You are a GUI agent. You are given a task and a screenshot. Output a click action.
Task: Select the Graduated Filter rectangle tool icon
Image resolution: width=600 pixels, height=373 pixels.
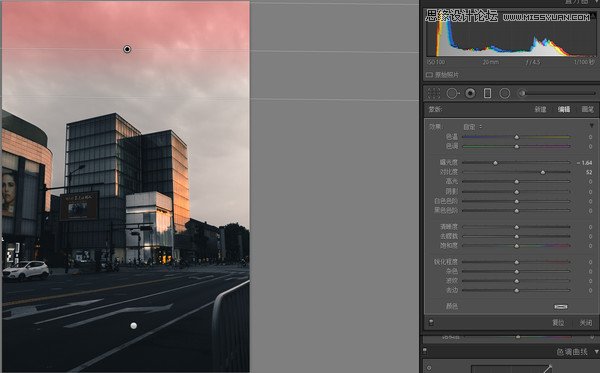point(487,93)
